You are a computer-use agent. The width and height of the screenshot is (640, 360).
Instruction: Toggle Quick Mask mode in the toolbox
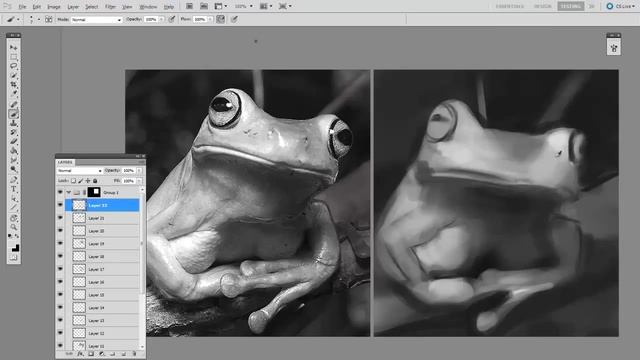[13, 258]
